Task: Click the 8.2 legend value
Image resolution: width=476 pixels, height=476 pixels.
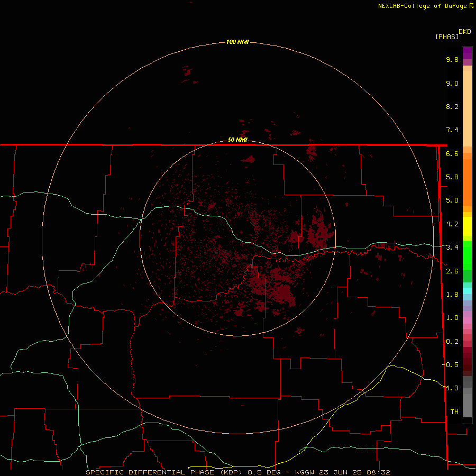Action: [x=452, y=106]
